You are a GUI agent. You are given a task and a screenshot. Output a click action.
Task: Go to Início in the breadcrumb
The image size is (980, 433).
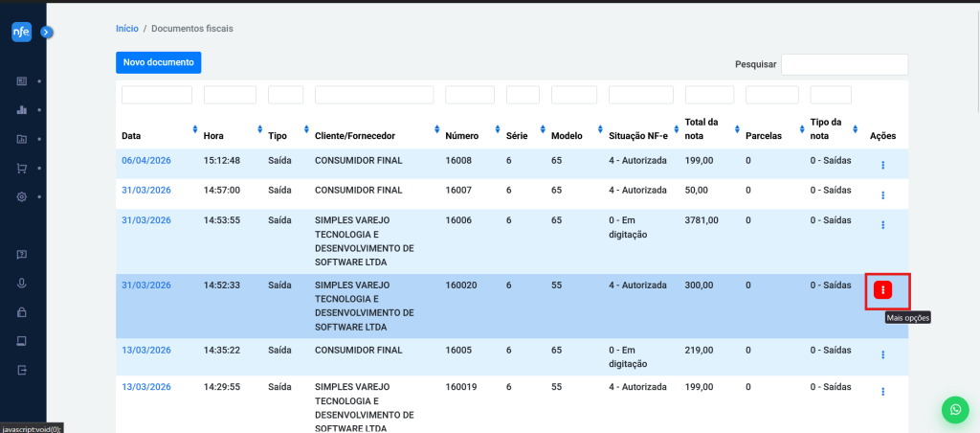(x=126, y=29)
